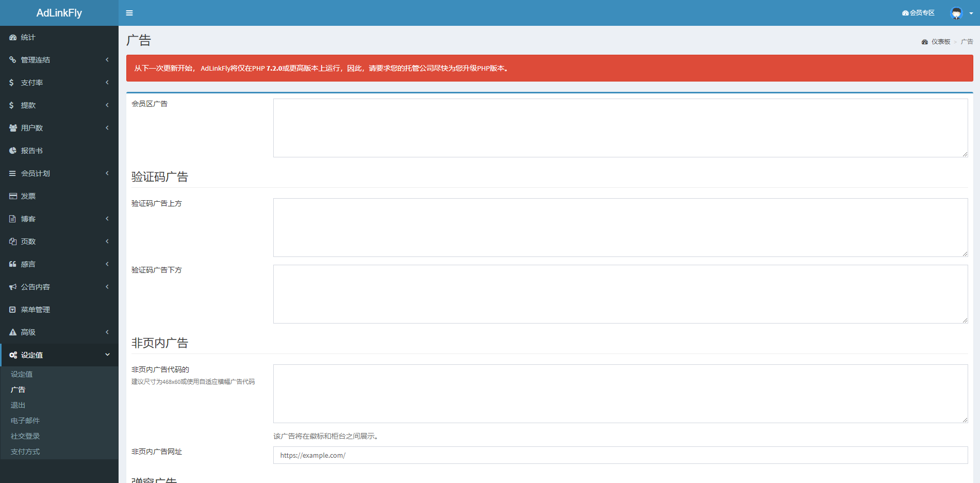
Task: Click the hamburger menu icon
Action: 129,12
